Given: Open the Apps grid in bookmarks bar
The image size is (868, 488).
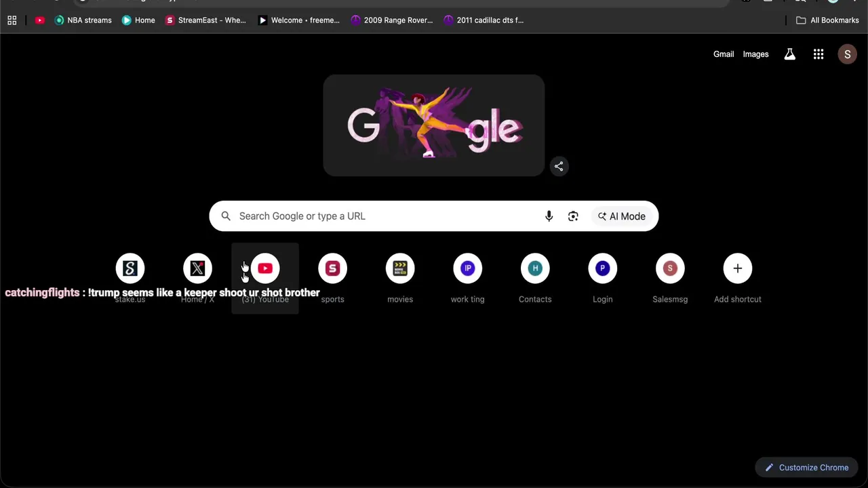Looking at the screenshot, I should pyautogui.click(x=12, y=20).
